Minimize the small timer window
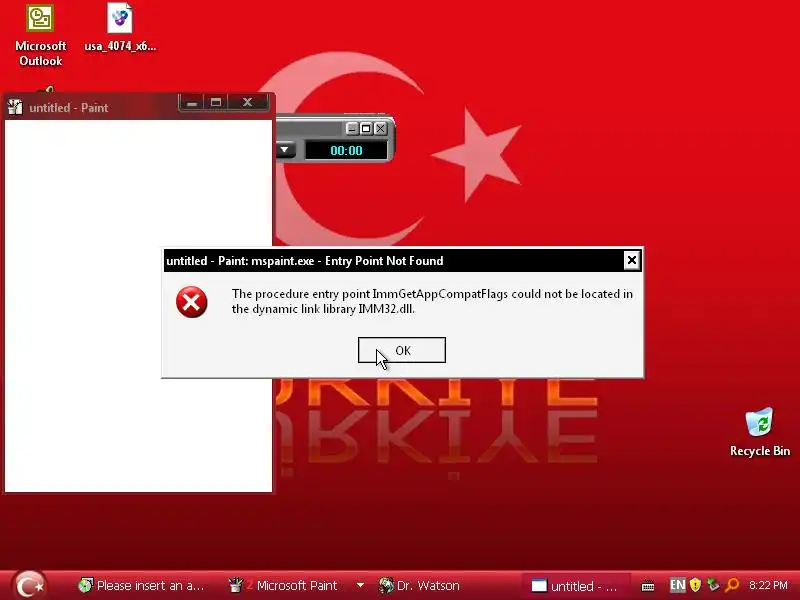 pyautogui.click(x=352, y=129)
